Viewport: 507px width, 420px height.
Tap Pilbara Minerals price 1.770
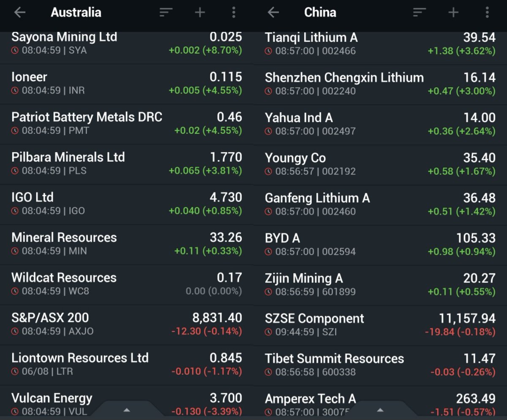[226, 157]
